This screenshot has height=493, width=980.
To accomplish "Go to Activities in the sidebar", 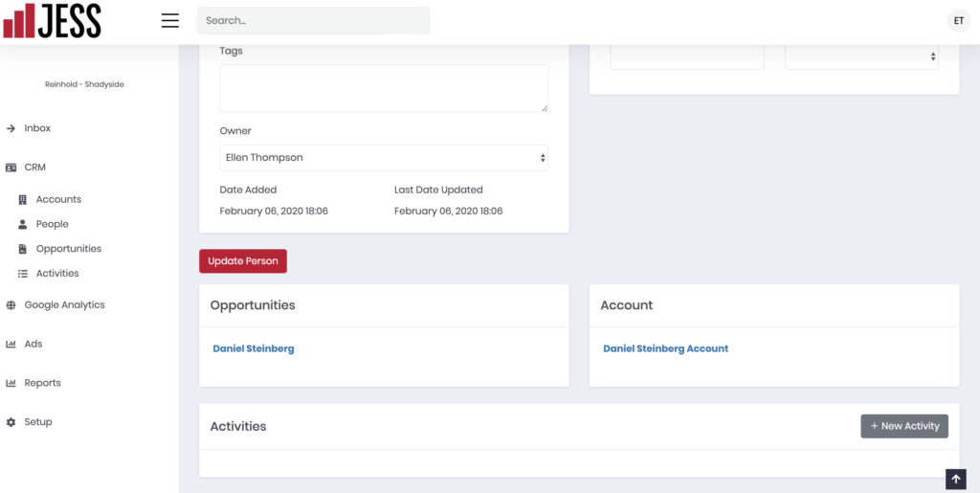I will click(x=57, y=273).
